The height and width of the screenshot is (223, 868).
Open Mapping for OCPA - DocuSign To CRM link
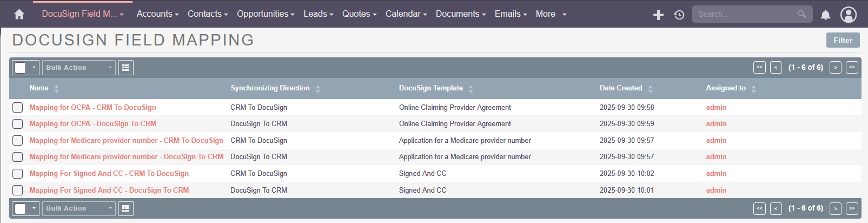pyautogui.click(x=92, y=124)
